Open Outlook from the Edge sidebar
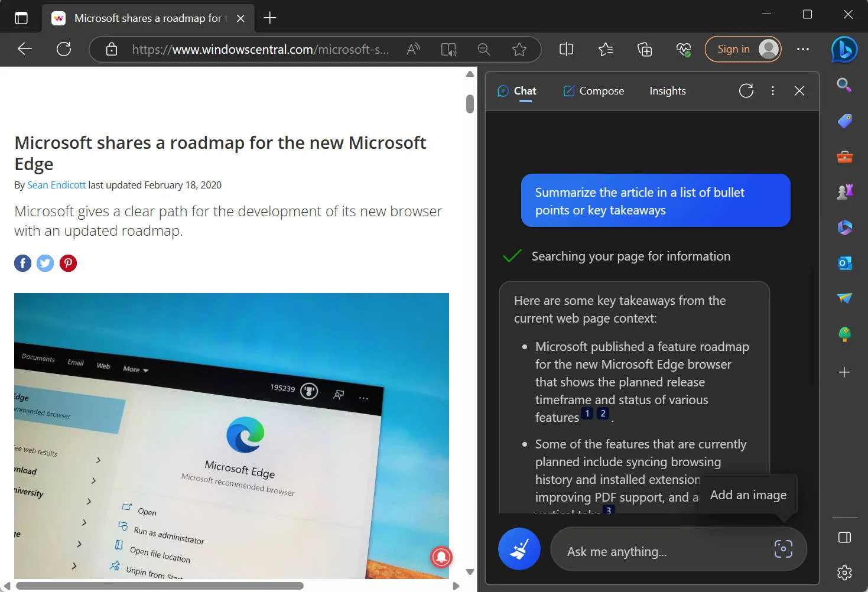Viewport: 868px width, 592px height. click(844, 263)
